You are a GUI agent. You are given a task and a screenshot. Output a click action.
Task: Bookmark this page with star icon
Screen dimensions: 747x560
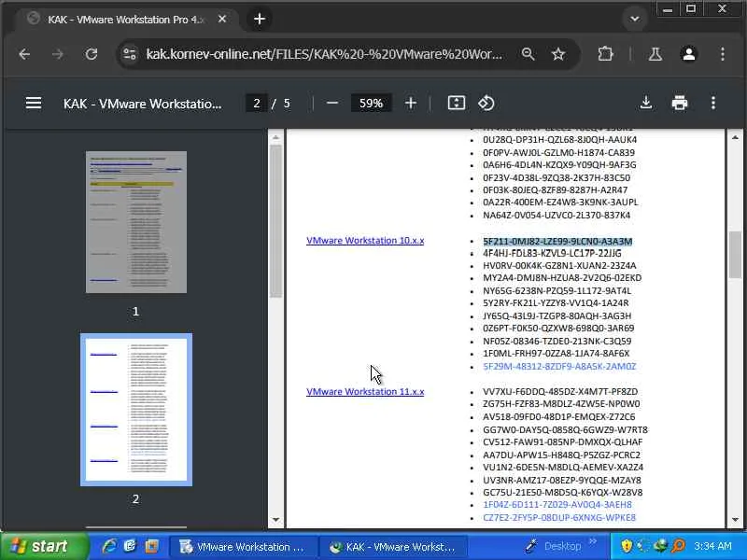557,54
